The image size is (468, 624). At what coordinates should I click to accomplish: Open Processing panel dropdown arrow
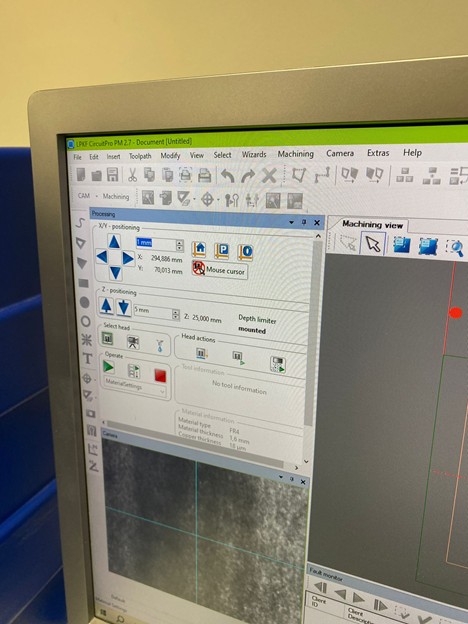[x=292, y=222]
